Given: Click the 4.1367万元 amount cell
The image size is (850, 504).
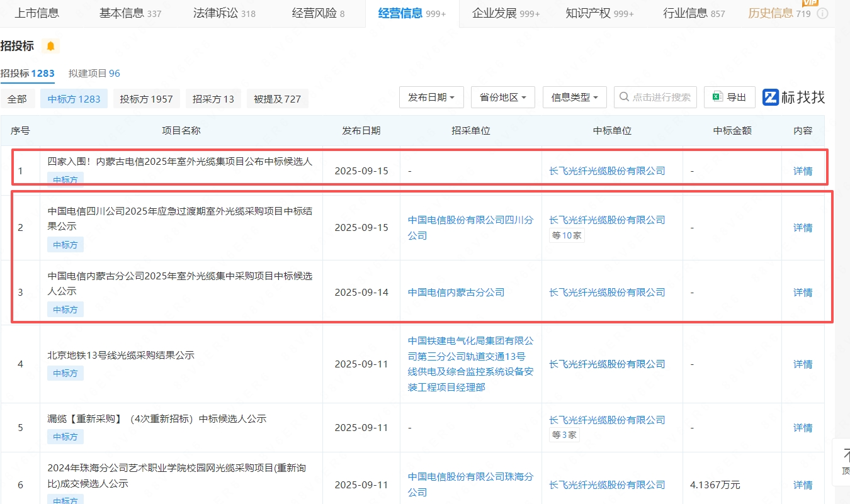Looking at the screenshot, I should pyautogui.click(x=715, y=485).
